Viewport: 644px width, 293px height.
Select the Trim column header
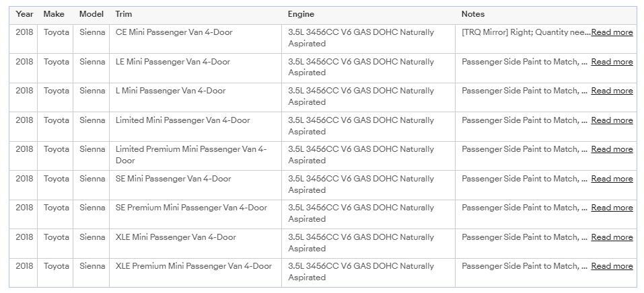click(x=124, y=14)
